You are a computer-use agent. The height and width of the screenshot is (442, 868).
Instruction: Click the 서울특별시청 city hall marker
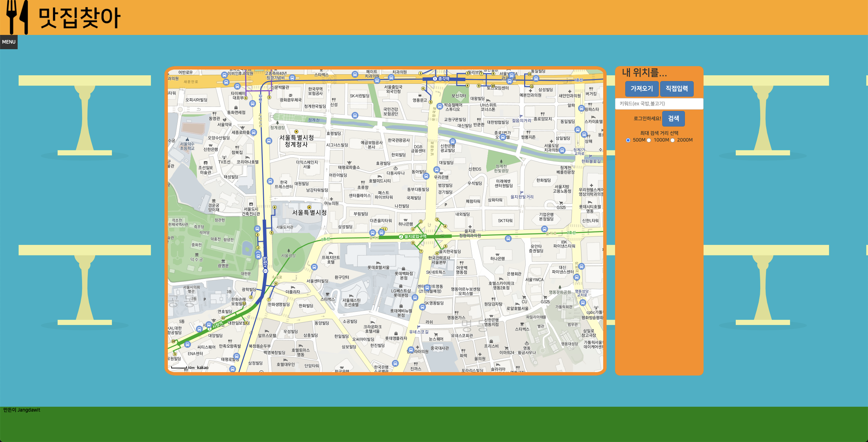point(309,207)
